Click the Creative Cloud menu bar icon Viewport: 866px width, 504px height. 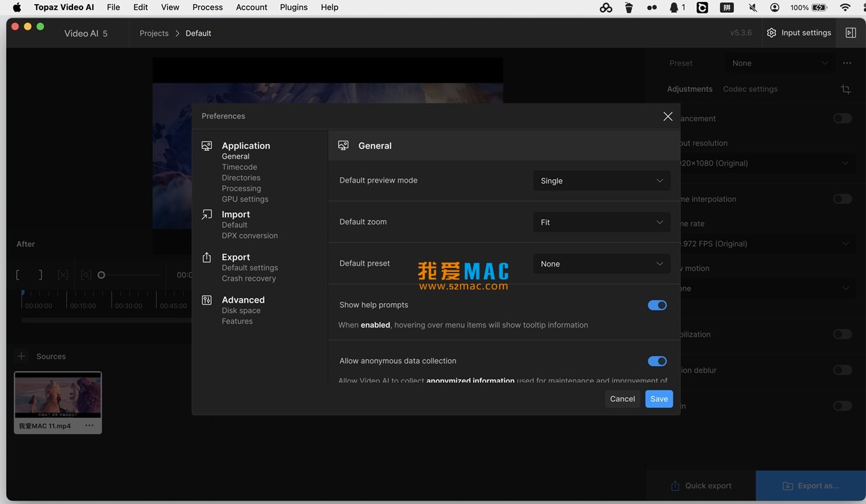pos(606,7)
